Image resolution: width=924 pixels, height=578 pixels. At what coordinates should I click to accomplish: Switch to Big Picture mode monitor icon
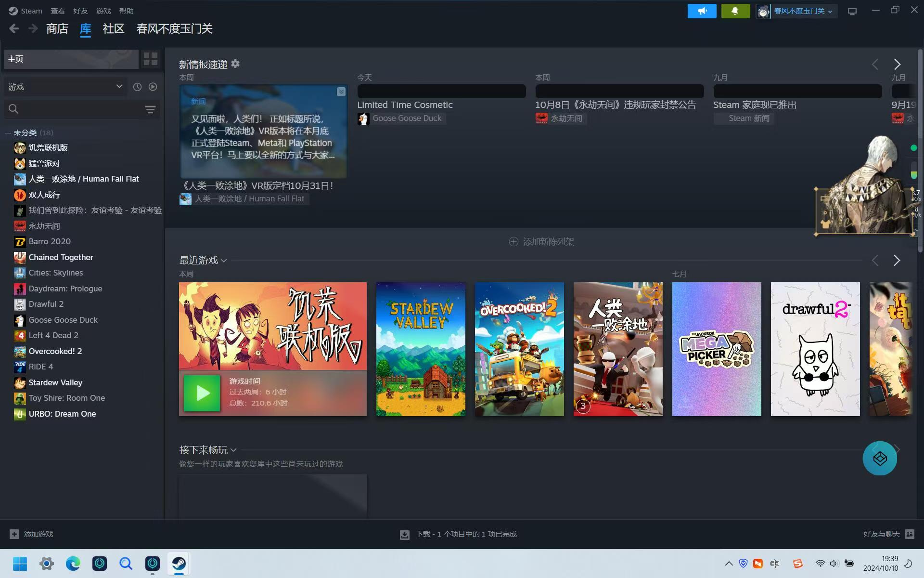[852, 11]
